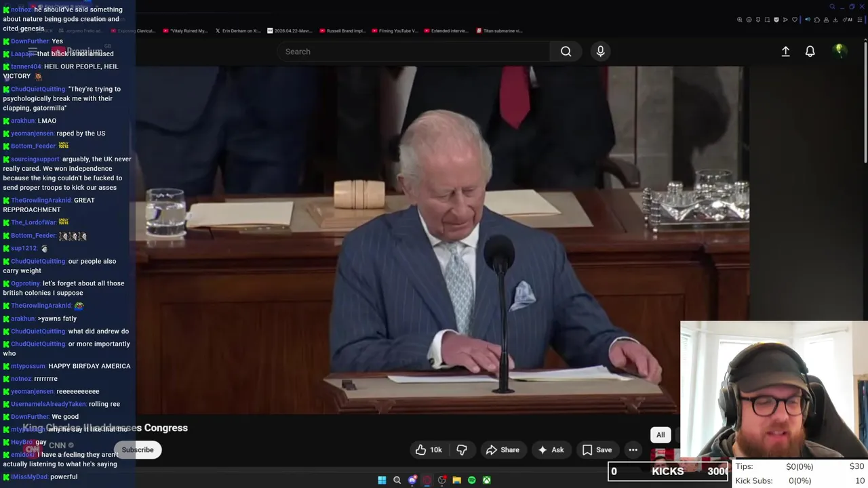Click the KICKS goal bar overlay

click(668, 471)
